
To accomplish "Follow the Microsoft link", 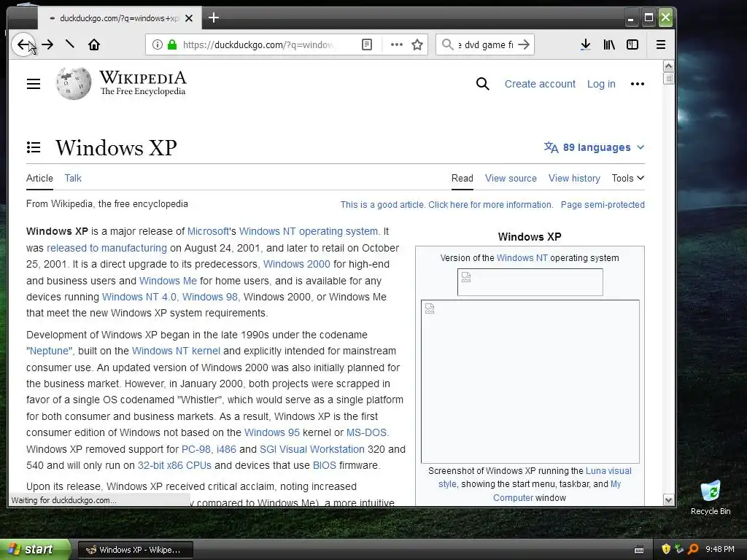I will point(208,231).
